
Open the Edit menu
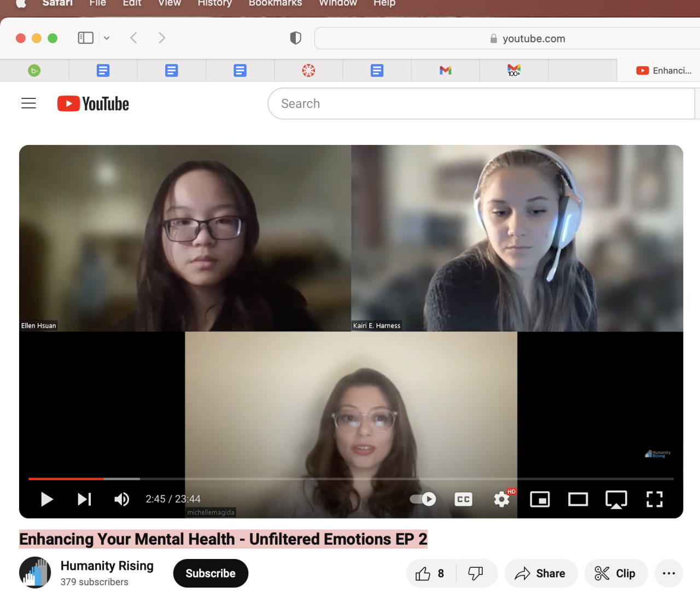(132, 3)
